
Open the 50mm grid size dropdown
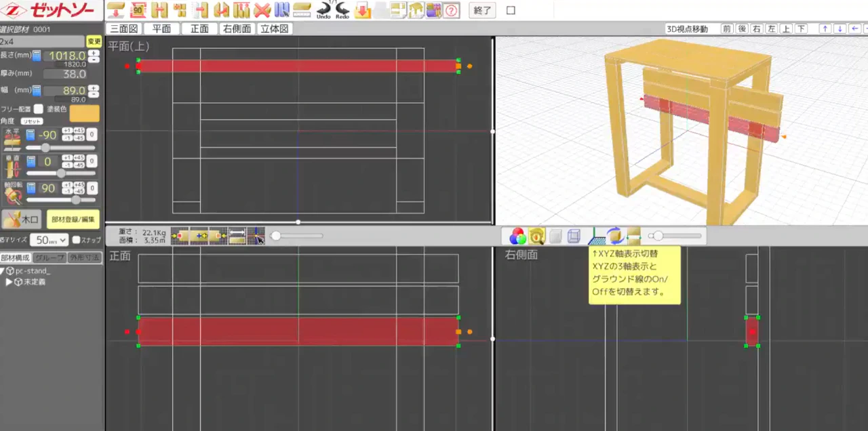(x=50, y=240)
